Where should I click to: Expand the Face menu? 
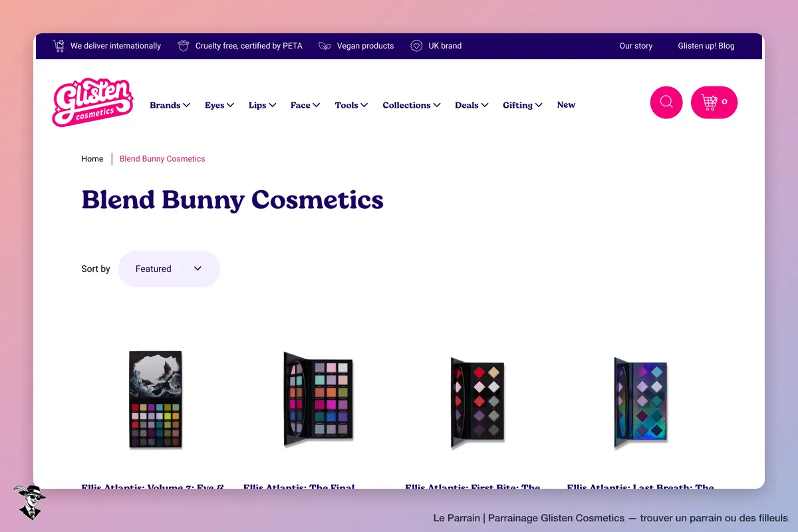point(305,105)
